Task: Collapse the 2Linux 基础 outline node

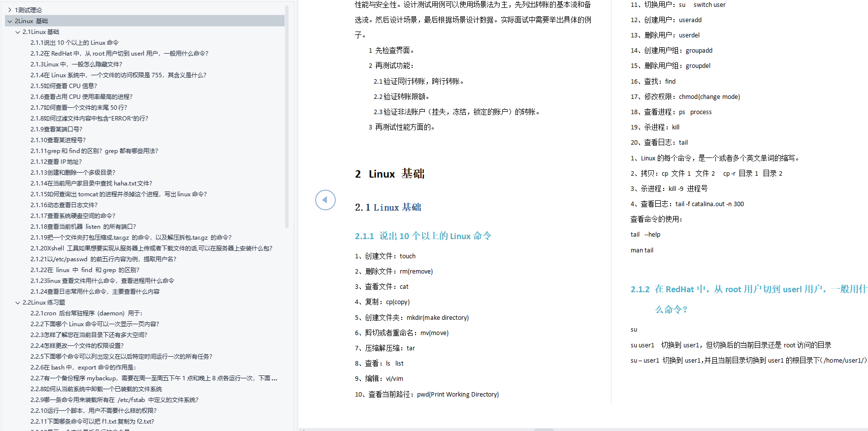Action: tap(9, 21)
